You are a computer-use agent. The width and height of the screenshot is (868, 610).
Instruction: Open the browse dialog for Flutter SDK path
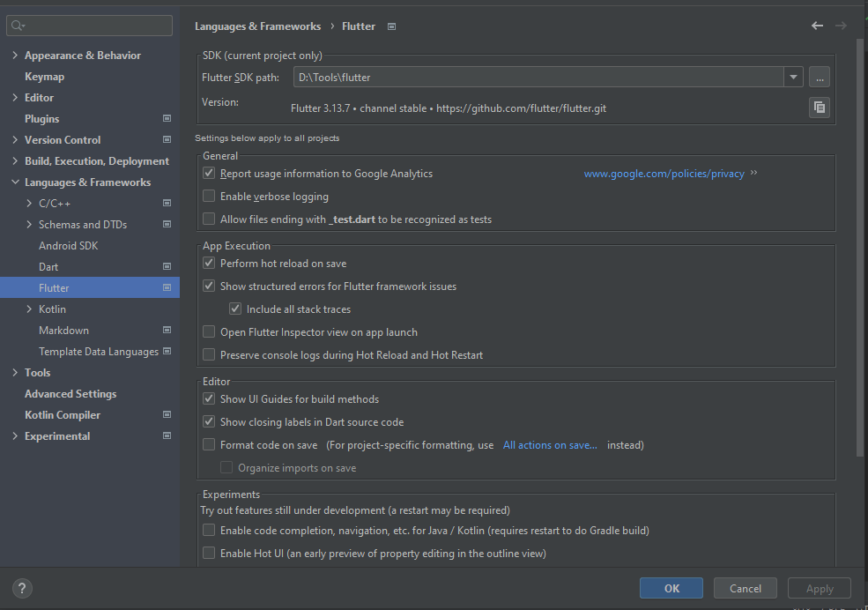[819, 77]
